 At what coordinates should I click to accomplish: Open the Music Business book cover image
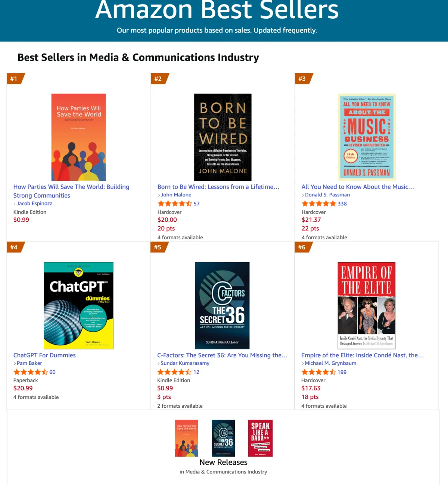pos(367,137)
